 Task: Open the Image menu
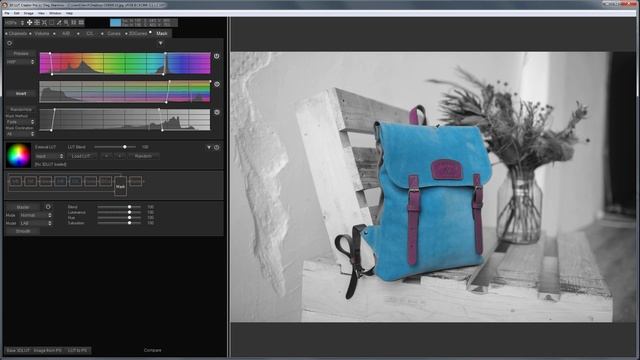coord(29,13)
